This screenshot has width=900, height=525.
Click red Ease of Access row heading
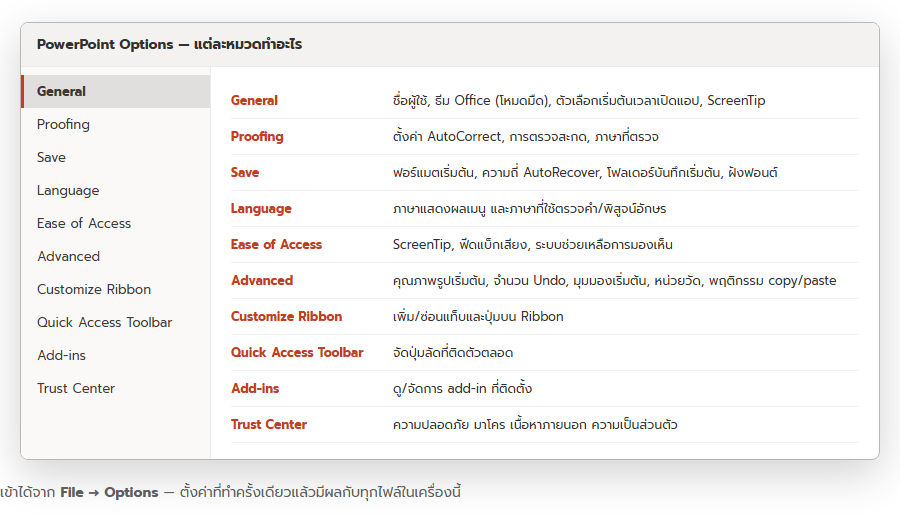(276, 244)
